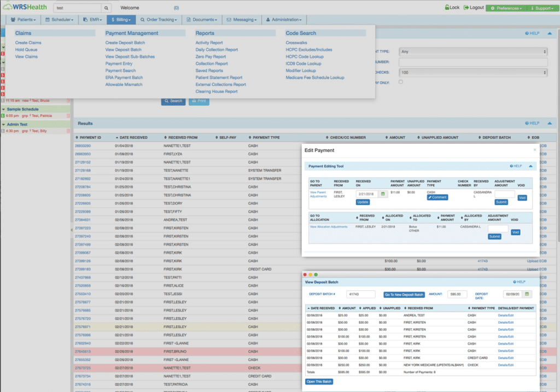Open ICD9 Code Lookup entry
Viewport: 560px width, 392px height.
click(303, 63)
